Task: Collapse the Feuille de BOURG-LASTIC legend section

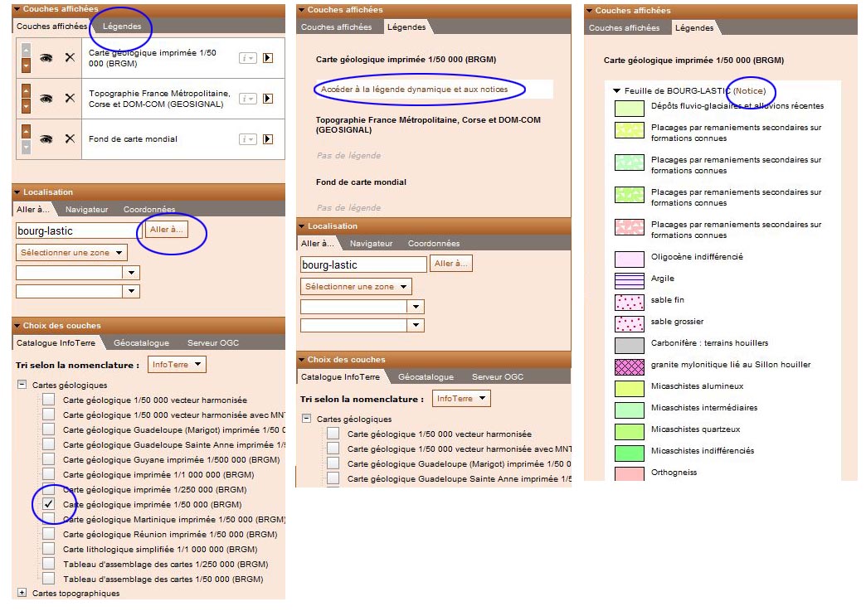Action: [616, 90]
